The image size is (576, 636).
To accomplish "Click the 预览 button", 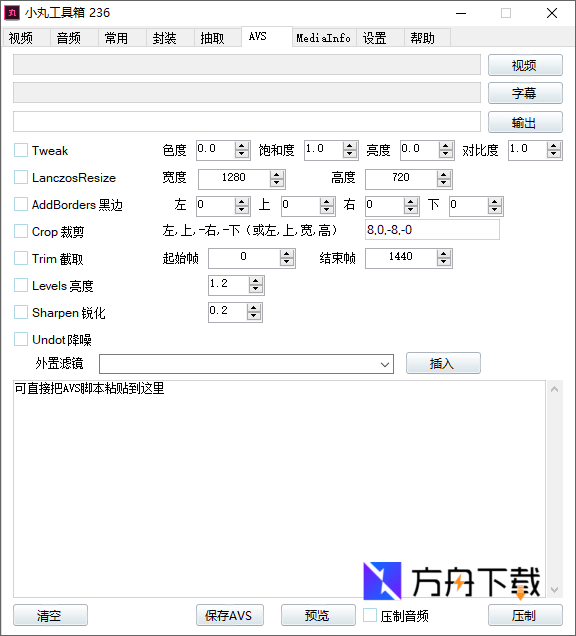I will [318, 615].
